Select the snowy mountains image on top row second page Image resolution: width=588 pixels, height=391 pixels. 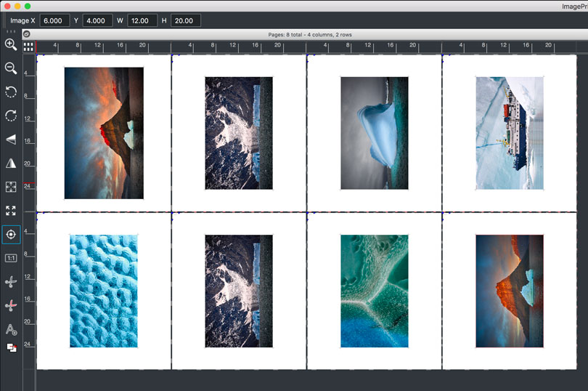pyautogui.click(x=239, y=133)
